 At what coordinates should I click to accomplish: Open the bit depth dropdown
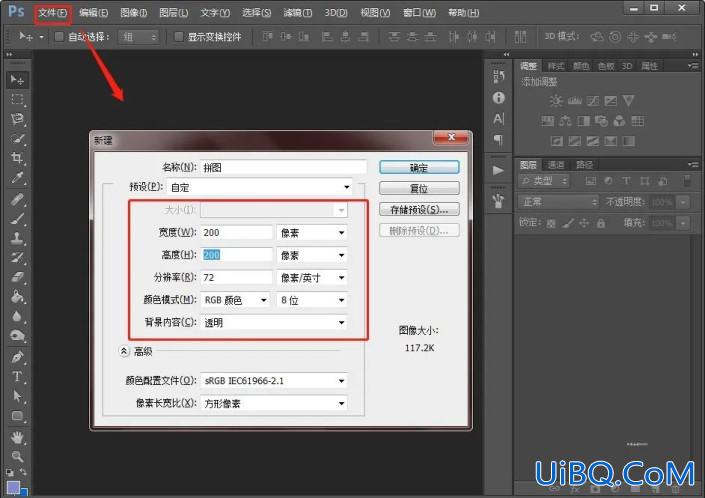312,300
